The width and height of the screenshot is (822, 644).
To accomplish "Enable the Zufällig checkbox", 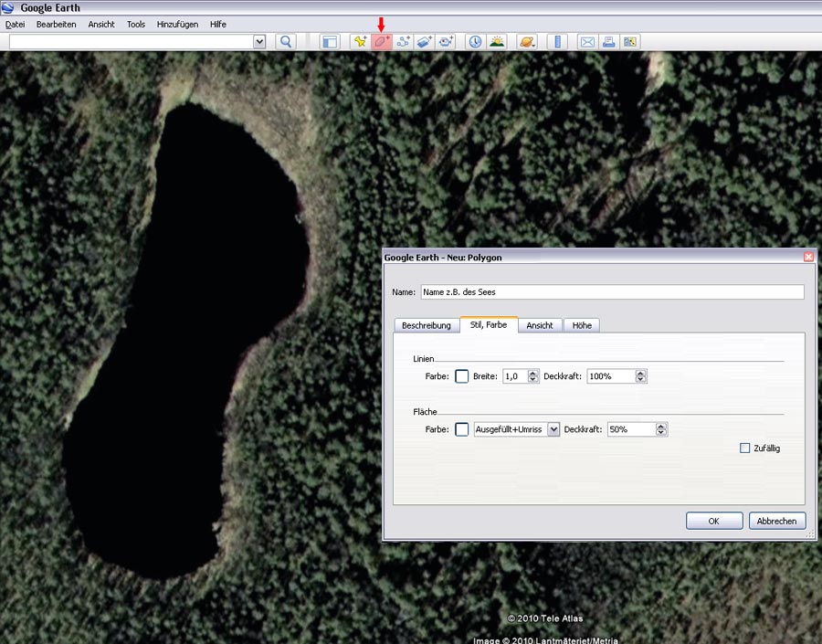I will (745, 449).
